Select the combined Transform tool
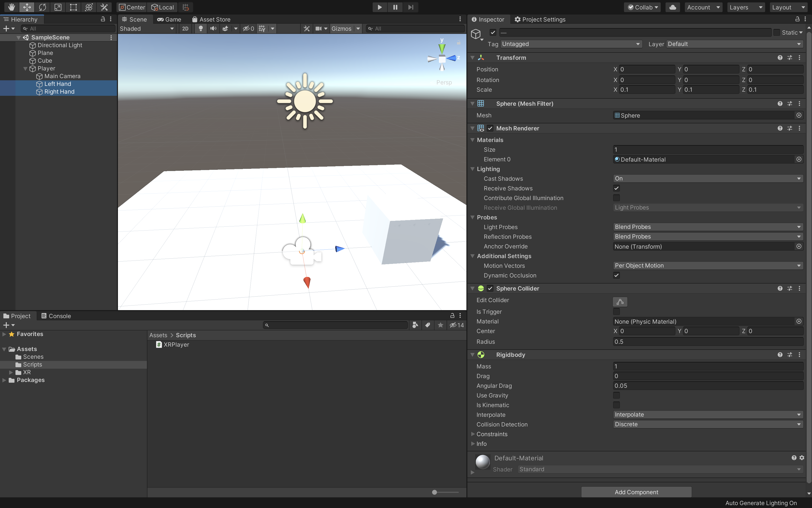The height and width of the screenshot is (508, 812). click(89, 7)
